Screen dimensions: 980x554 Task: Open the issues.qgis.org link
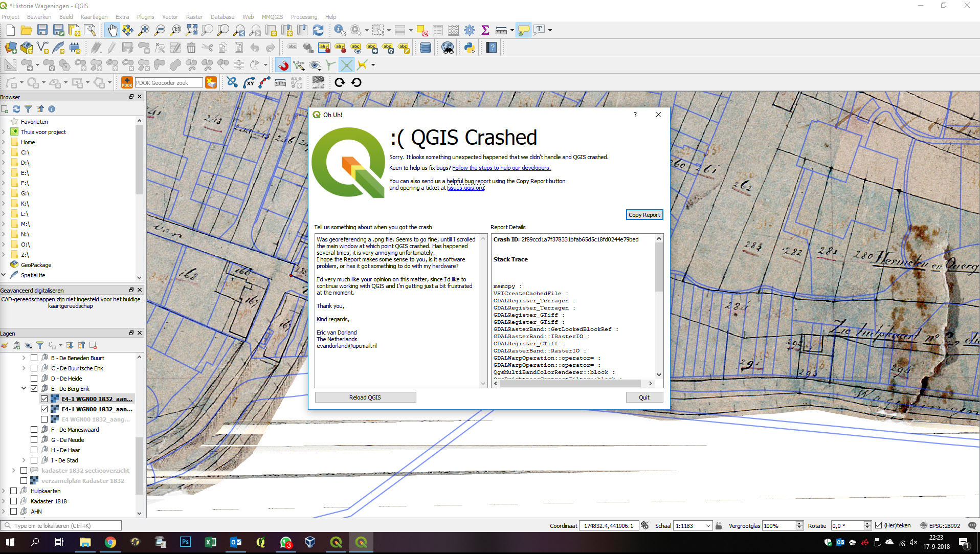465,188
